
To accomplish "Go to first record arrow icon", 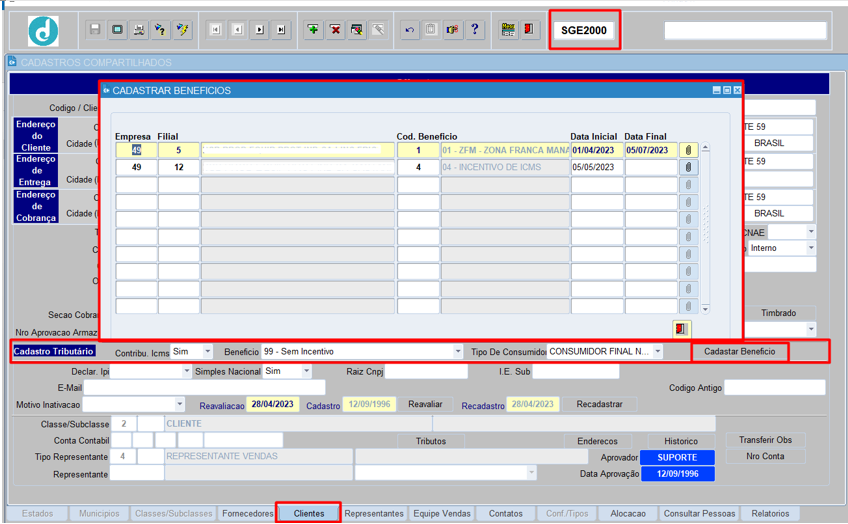I will [x=216, y=30].
